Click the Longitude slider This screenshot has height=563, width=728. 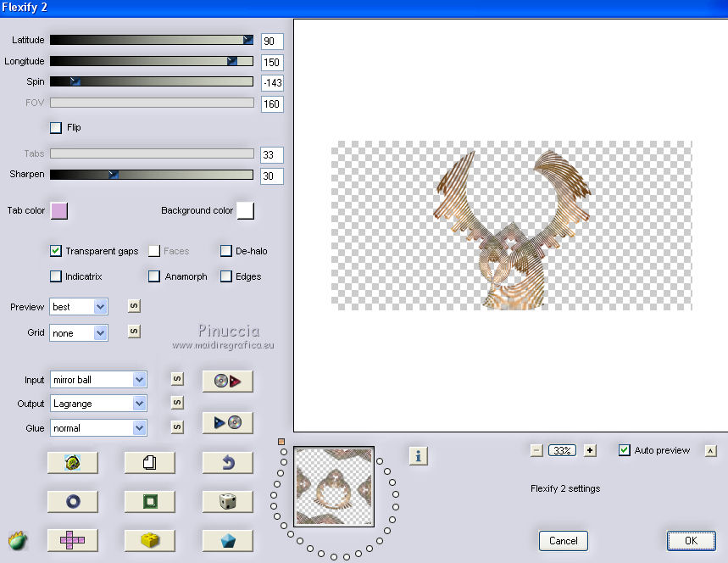152,61
